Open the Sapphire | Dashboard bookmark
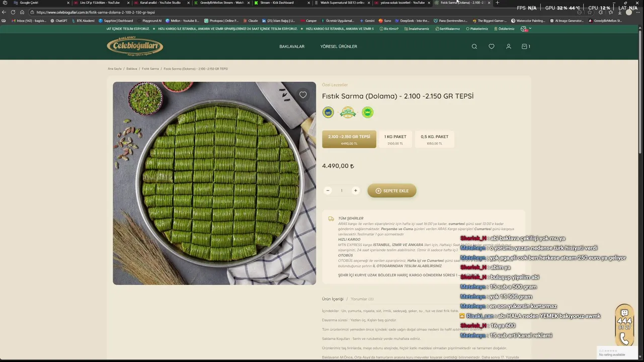 point(116,21)
